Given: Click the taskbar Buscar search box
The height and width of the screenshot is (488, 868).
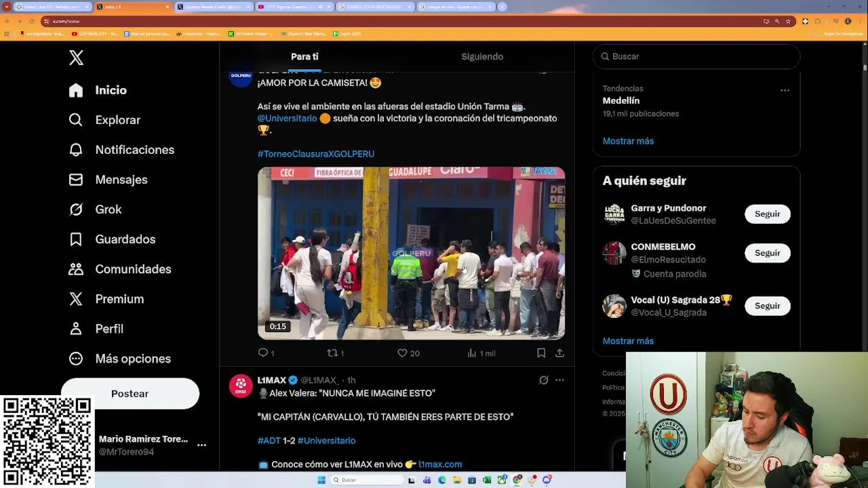Looking at the screenshot, I should 367,480.
